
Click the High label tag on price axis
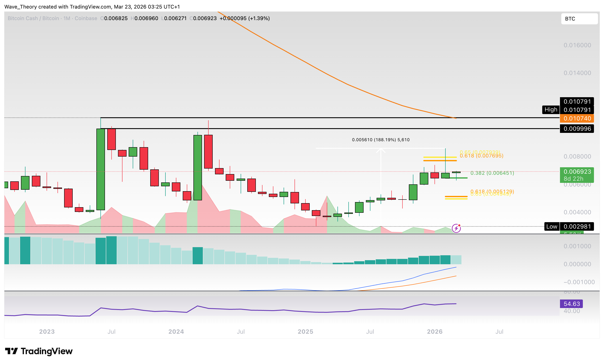coord(551,110)
